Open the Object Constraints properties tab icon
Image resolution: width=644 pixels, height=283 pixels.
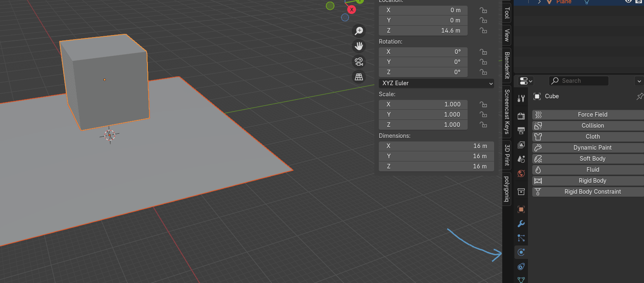521,267
